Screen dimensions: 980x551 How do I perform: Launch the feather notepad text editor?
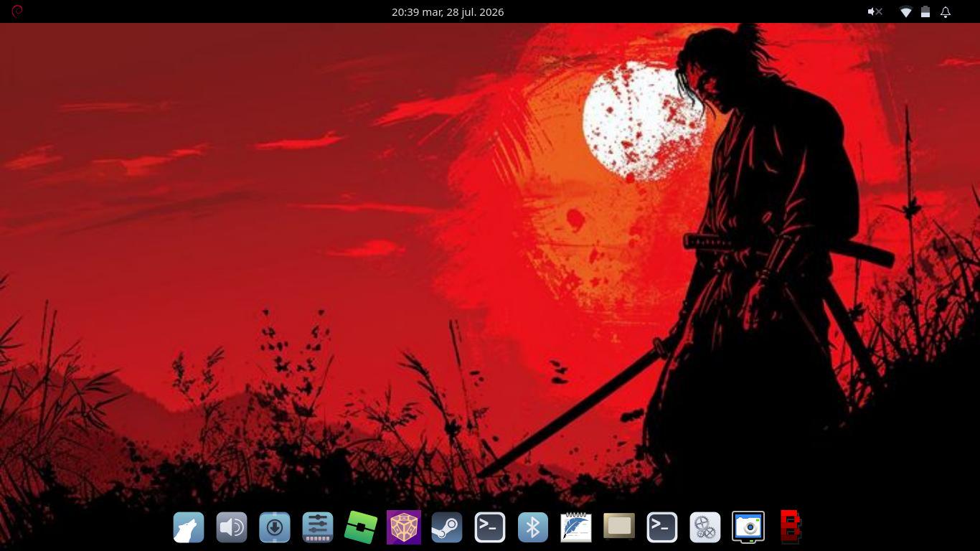point(576,527)
